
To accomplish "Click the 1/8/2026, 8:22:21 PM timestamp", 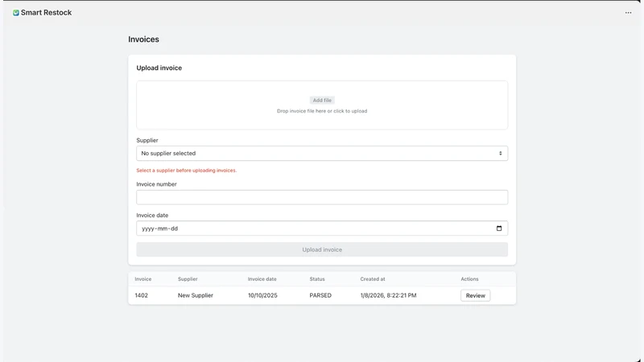I will (x=388, y=295).
